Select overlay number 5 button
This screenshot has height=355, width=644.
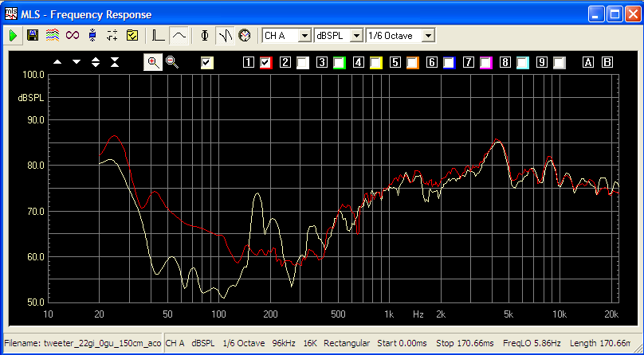tap(395, 62)
